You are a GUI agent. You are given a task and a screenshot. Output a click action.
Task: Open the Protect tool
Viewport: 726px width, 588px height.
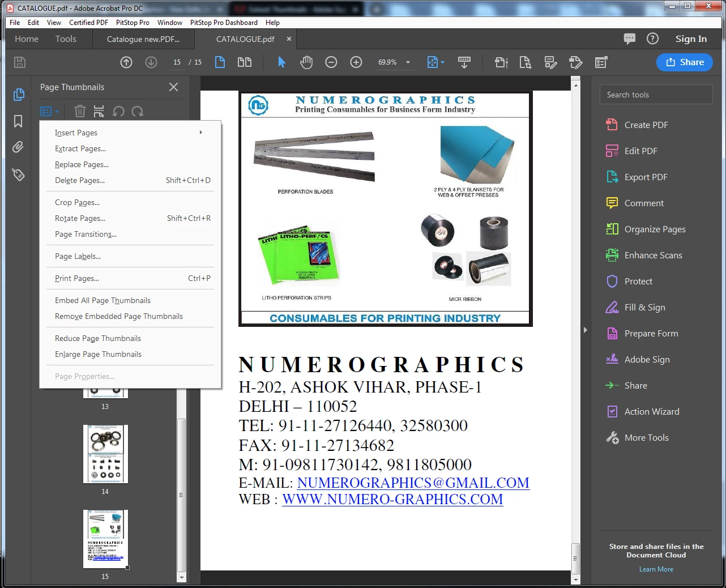[629, 281]
